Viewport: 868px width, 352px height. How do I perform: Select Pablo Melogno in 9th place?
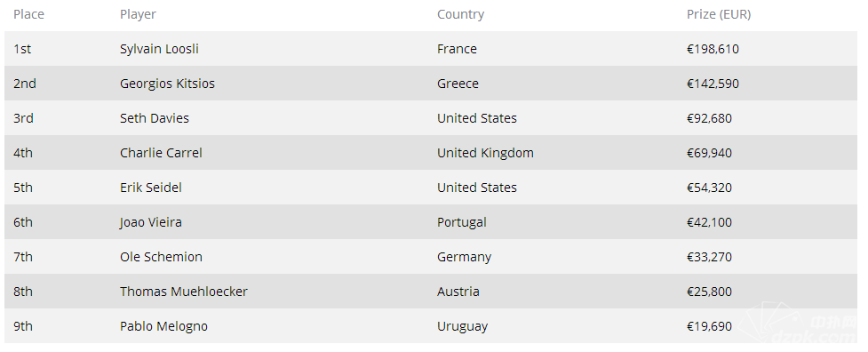(x=163, y=326)
